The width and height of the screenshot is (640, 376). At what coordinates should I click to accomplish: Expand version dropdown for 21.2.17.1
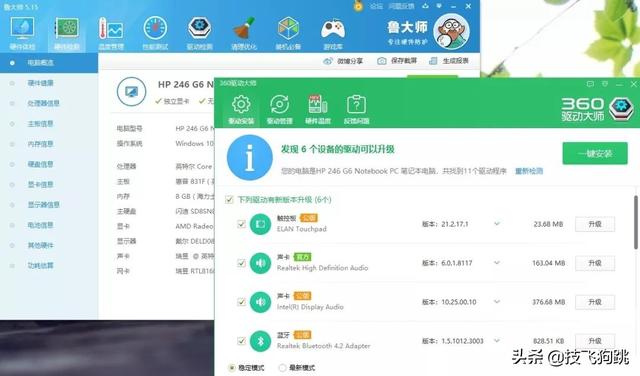click(x=497, y=224)
